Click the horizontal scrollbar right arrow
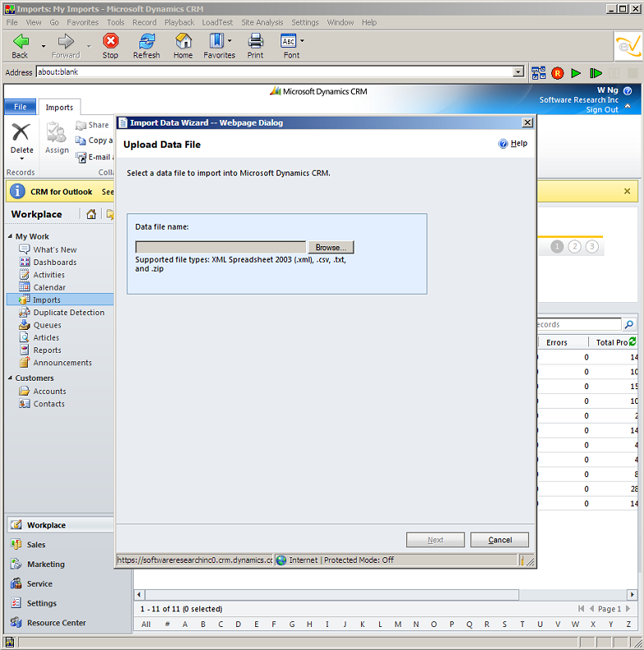 coord(632,594)
